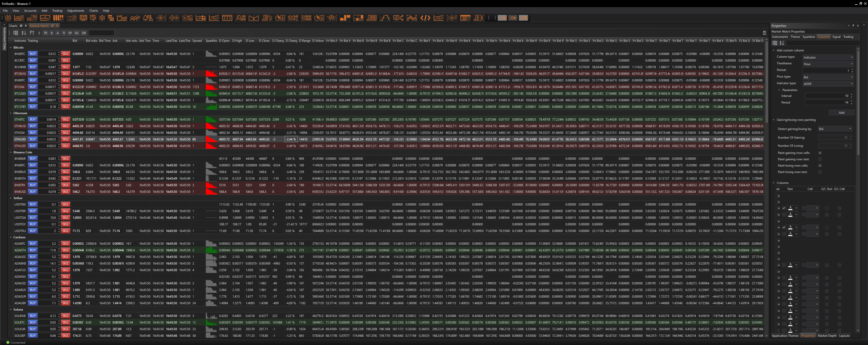Click the group-by-category icon in Market Watch toolbar
Screen dimensions: 868x345
(15, 33)
